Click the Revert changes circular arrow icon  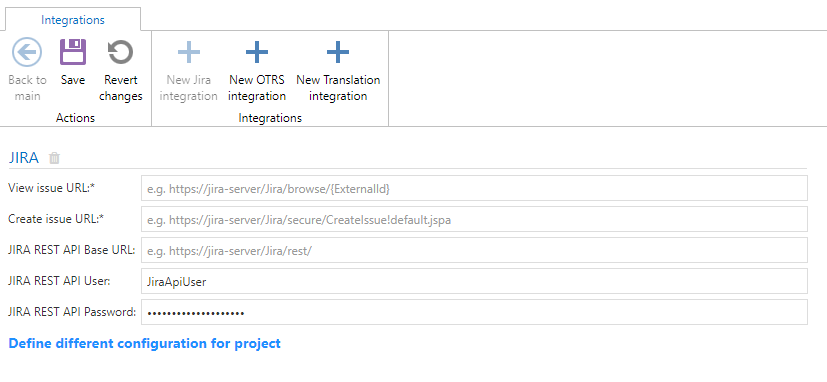120,52
